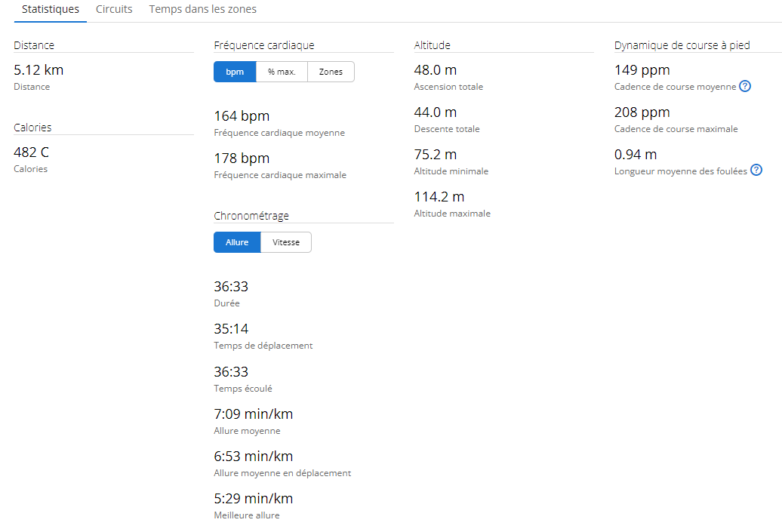The width and height of the screenshot is (782, 532).
Task: Open help for Cadence de course moyenne
Action: click(745, 86)
